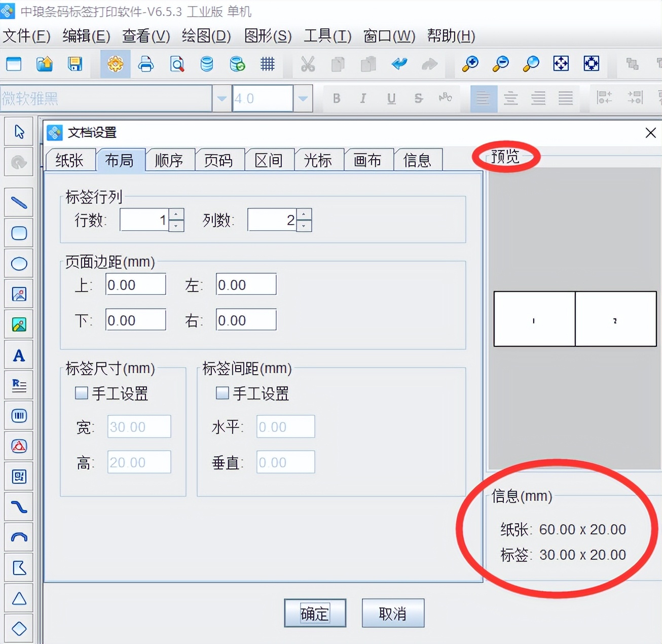Select the text tool A icon
The height and width of the screenshot is (644, 662).
(19, 355)
